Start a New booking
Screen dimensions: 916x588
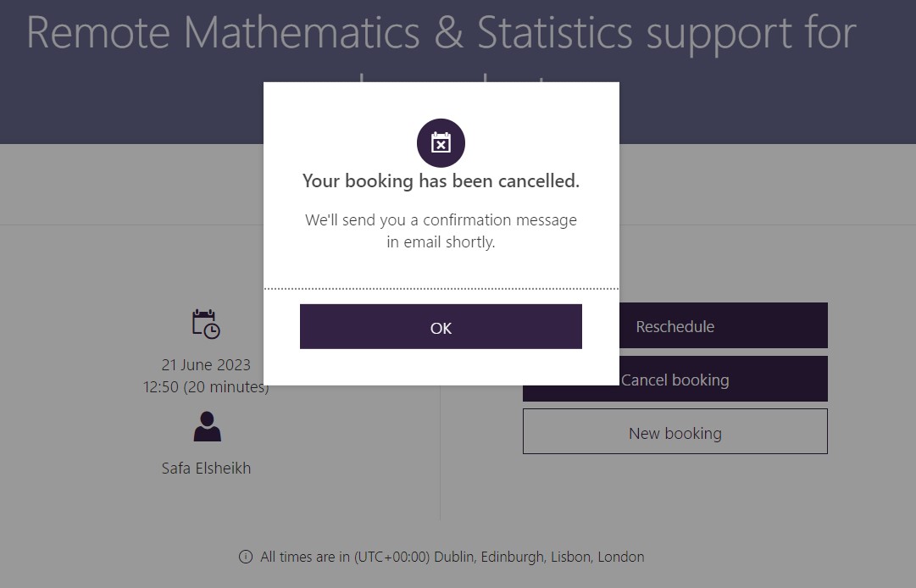coord(675,433)
